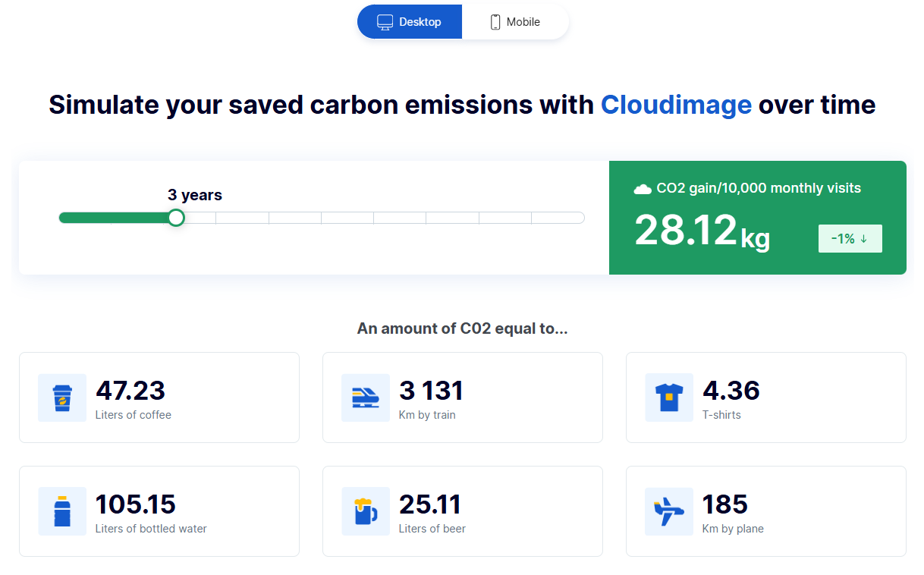Screen dimensions: 924x575
Task: Select the Desktop tab
Action: [410, 21]
